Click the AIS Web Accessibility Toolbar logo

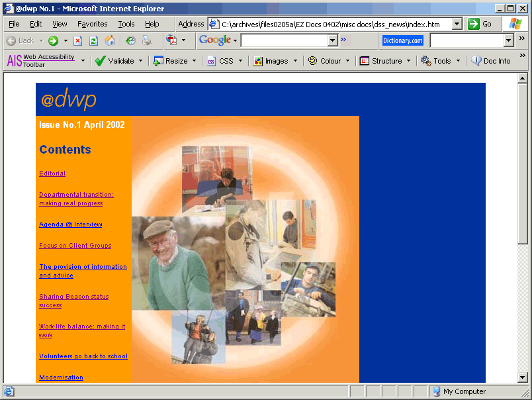(41, 61)
